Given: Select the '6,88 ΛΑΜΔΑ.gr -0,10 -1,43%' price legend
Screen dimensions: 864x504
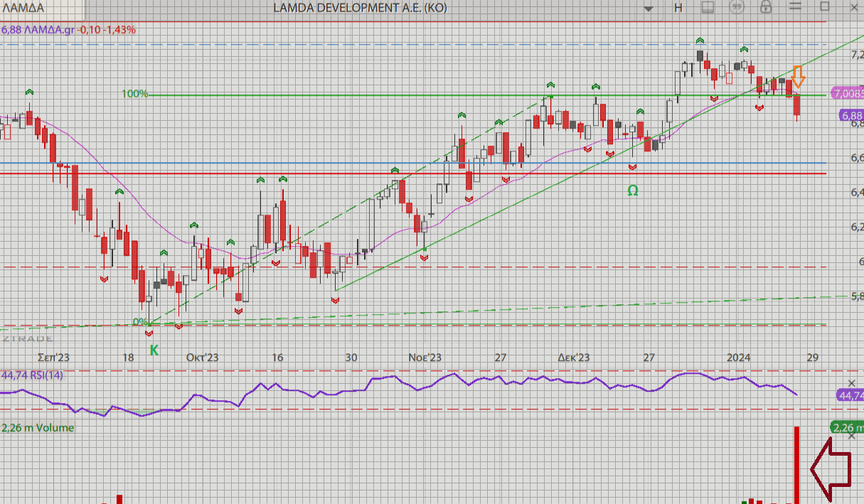Looking at the screenshot, I should (68, 30).
